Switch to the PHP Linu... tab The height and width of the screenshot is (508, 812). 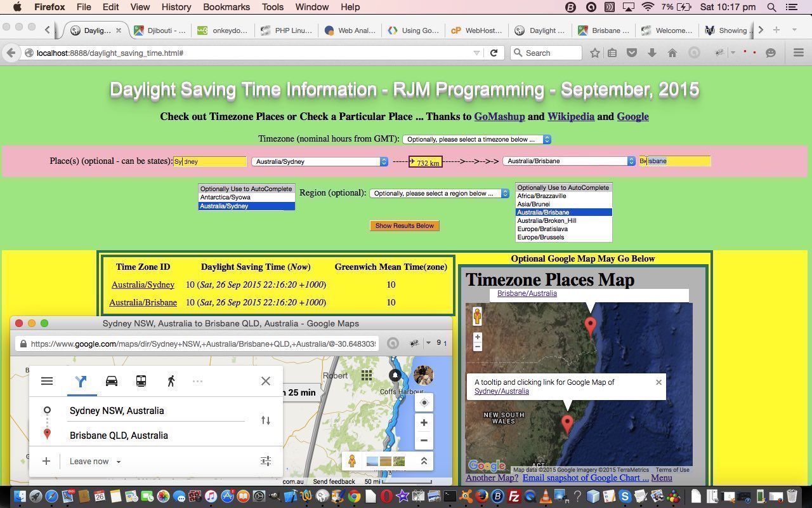point(287,30)
